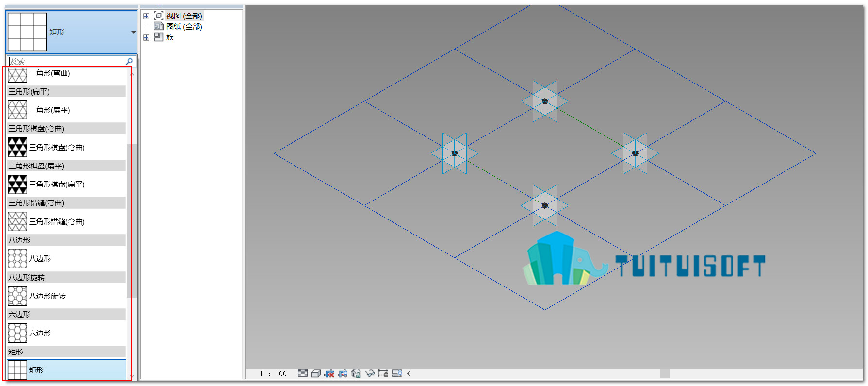Click the highlighted 矩形 thumbnail in the list
This screenshot has height=386, width=868.
pyautogui.click(x=17, y=370)
